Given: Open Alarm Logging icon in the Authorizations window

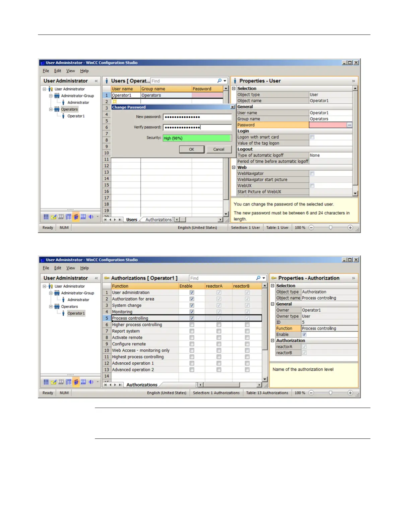Looking at the screenshot, I should point(54,382).
